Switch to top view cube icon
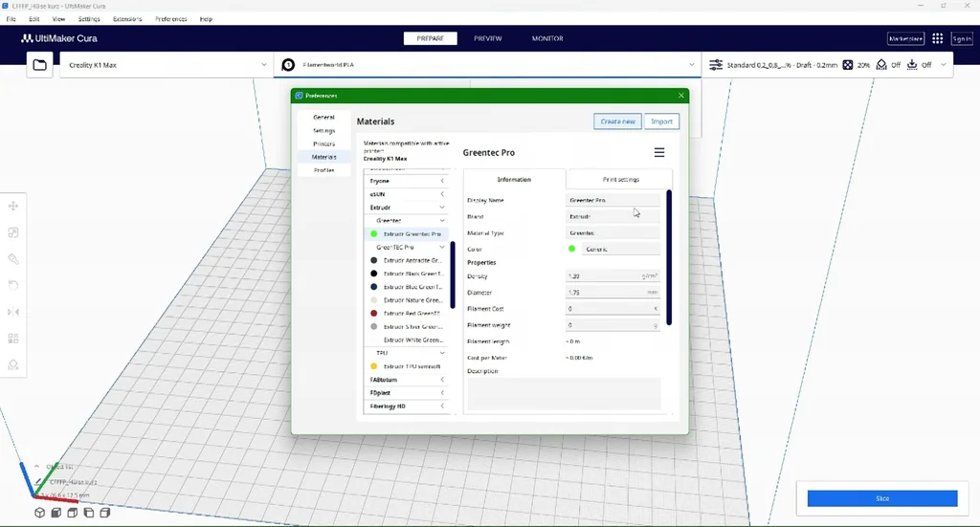The width and height of the screenshot is (980, 527). 73,513
